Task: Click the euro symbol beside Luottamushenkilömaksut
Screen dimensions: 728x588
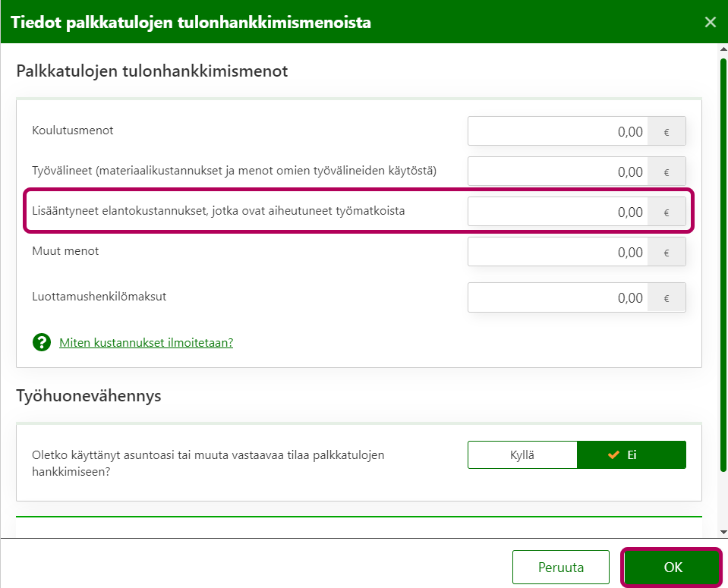Action: 667,297
